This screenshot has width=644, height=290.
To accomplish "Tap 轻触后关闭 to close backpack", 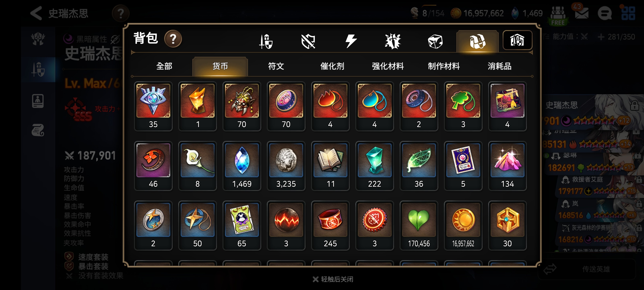I will tap(333, 279).
